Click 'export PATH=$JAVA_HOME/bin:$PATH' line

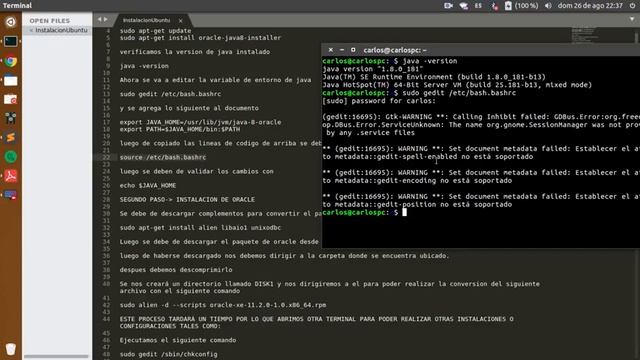coord(180,129)
